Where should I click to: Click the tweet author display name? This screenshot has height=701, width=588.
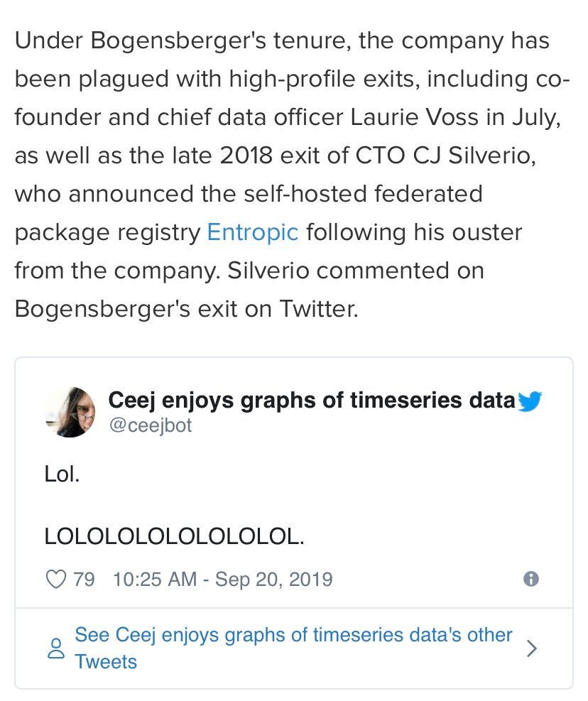(x=311, y=401)
